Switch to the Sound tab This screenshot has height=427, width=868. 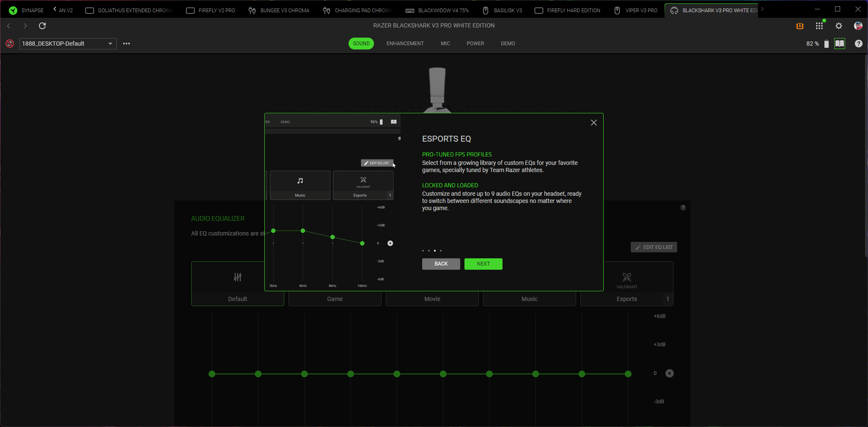pos(361,44)
